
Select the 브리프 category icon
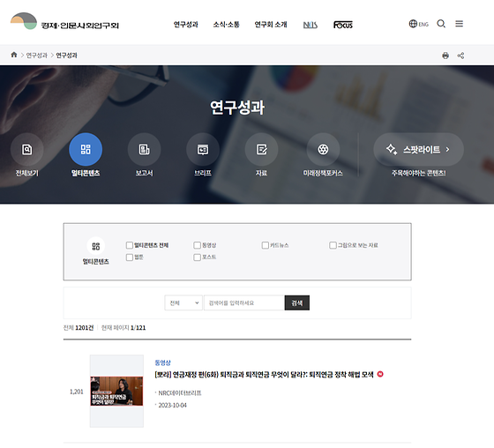click(203, 149)
